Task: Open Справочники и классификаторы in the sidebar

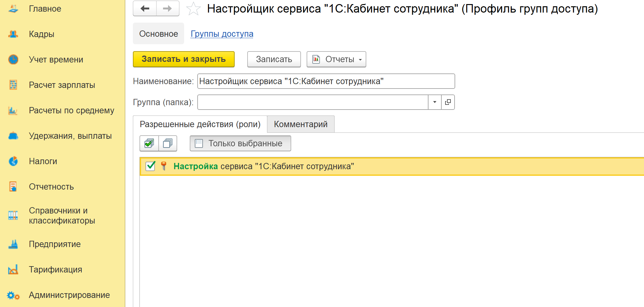Action: [x=62, y=215]
